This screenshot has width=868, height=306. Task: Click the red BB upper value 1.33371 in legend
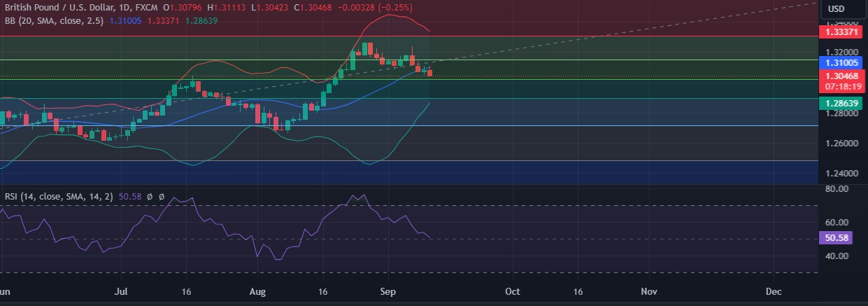(162, 21)
